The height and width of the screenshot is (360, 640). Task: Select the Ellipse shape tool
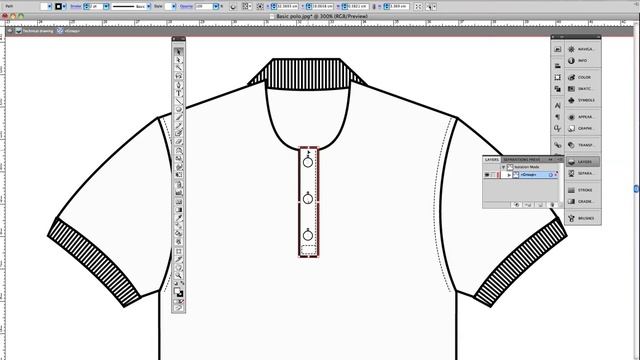(x=178, y=110)
